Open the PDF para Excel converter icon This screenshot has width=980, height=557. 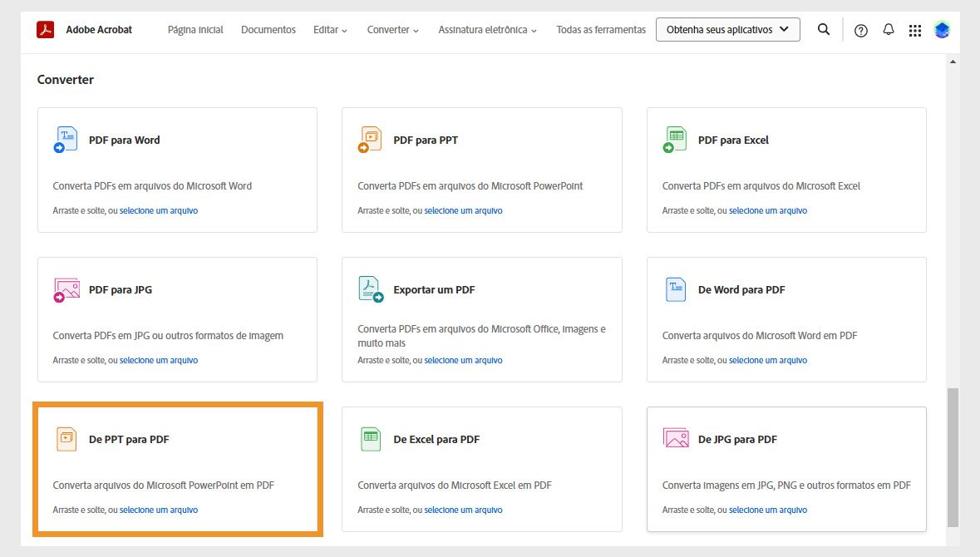[x=674, y=140]
